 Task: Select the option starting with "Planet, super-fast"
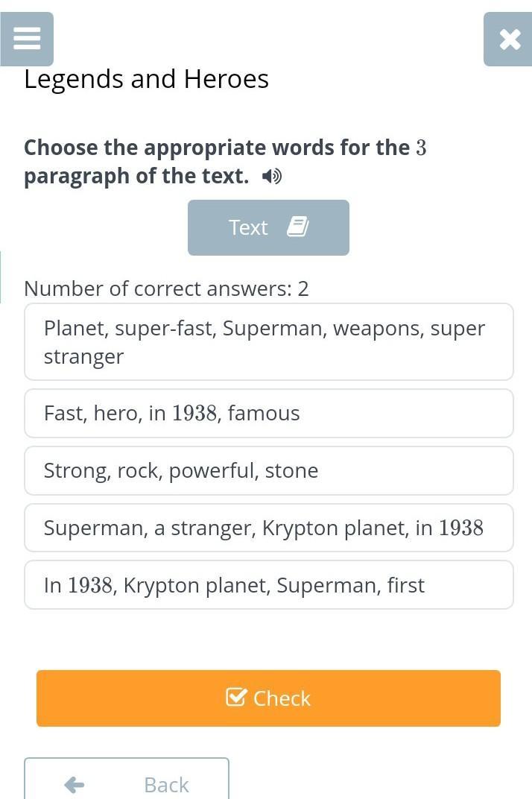[268, 342]
